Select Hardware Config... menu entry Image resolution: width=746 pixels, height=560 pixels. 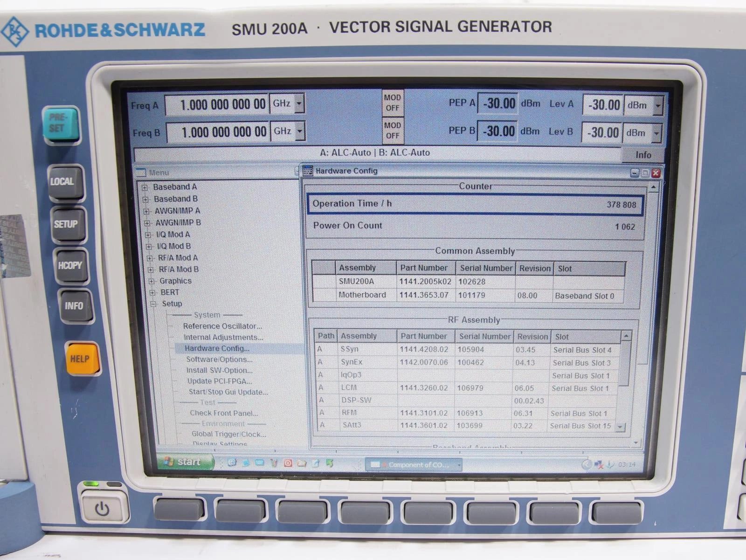coord(217,348)
